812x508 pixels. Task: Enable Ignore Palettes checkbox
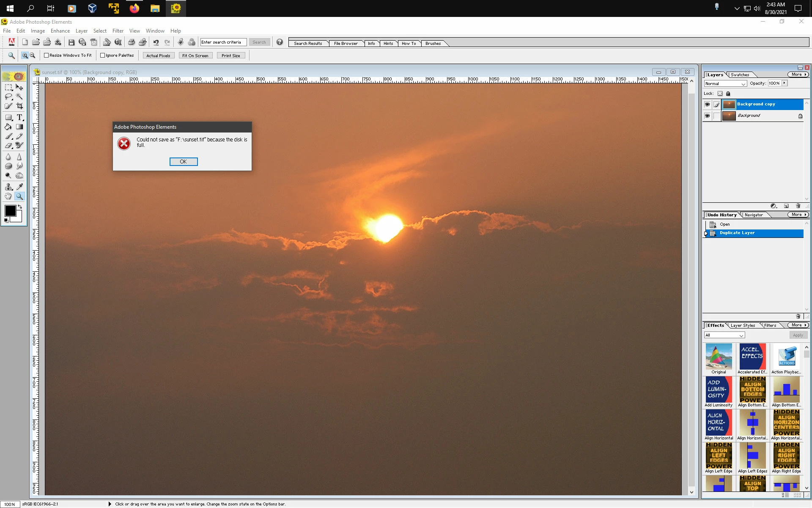coord(103,55)
